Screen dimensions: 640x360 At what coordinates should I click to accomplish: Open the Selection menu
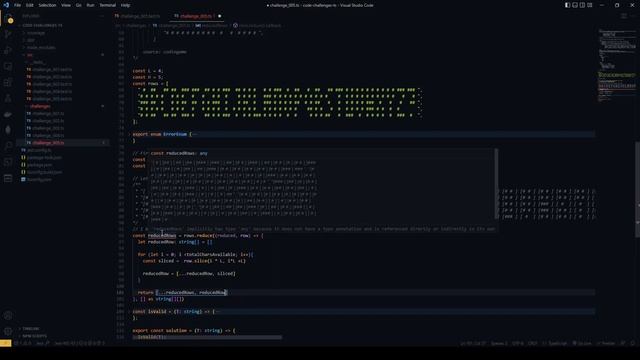click(47, 5)
